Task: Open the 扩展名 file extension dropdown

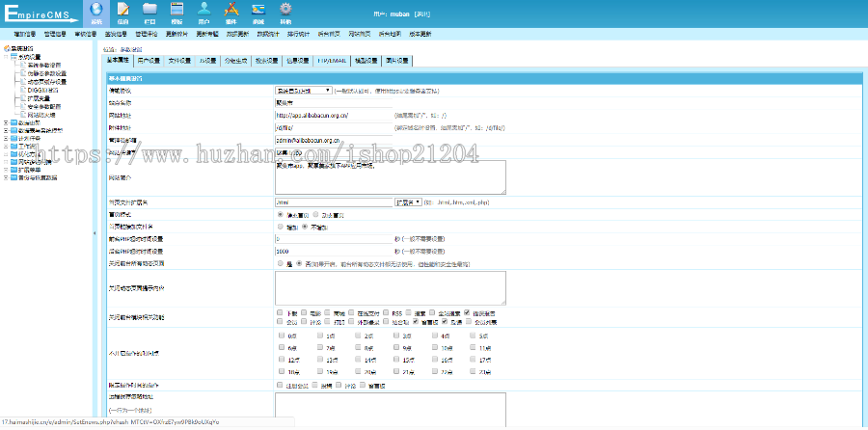Action: point(408,202)
